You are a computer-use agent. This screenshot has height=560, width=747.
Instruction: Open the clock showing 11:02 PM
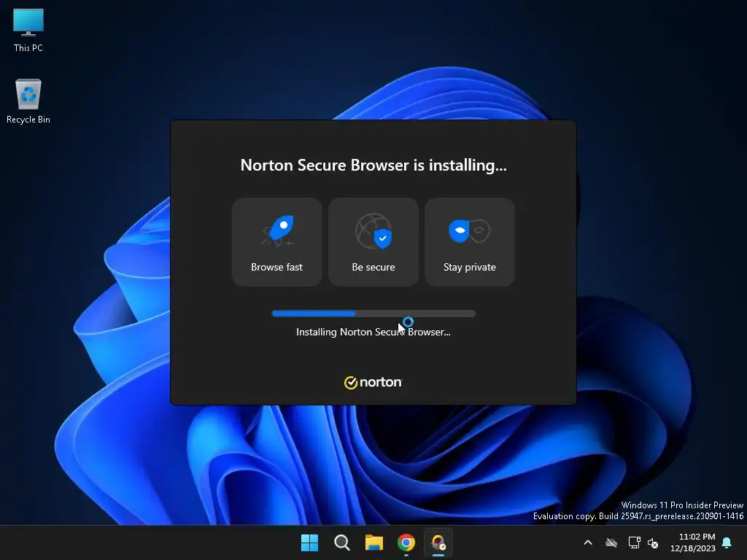point(693,542)
